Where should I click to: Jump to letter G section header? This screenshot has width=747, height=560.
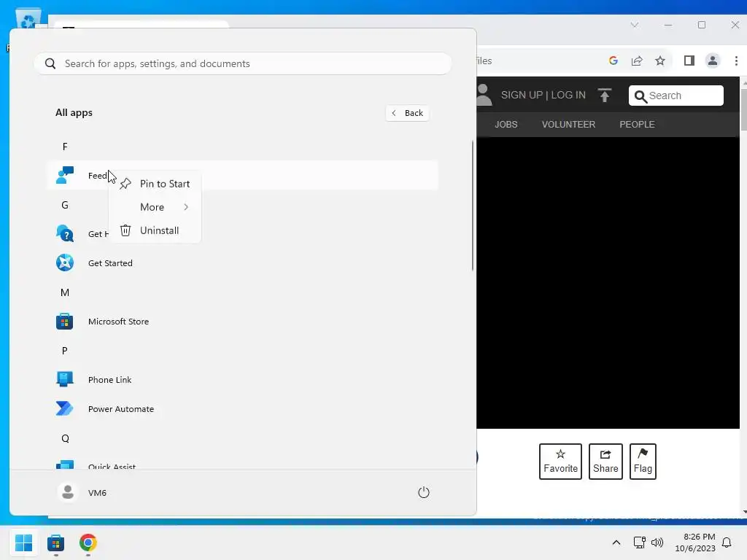tap(65, 205)
